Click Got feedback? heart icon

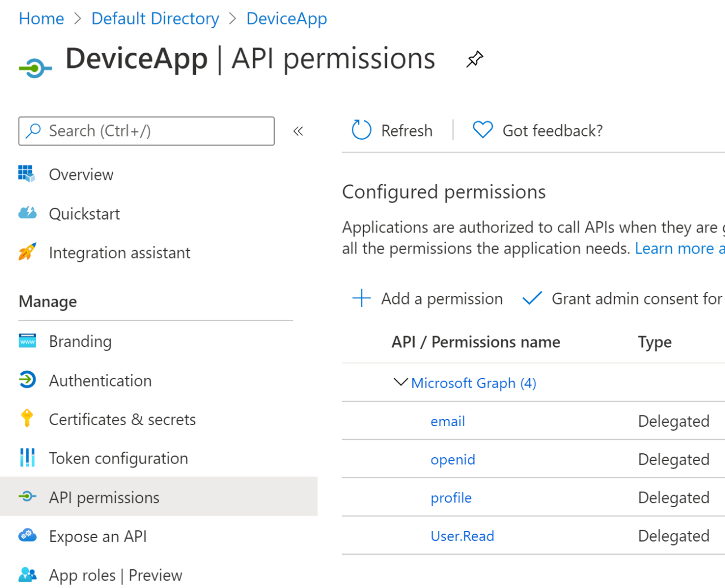tap(482, 130)
